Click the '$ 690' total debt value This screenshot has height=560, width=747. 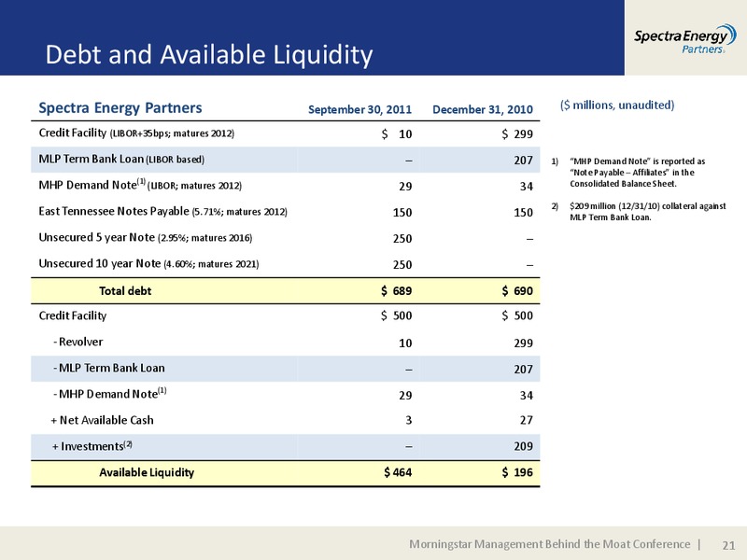point(517,291)
